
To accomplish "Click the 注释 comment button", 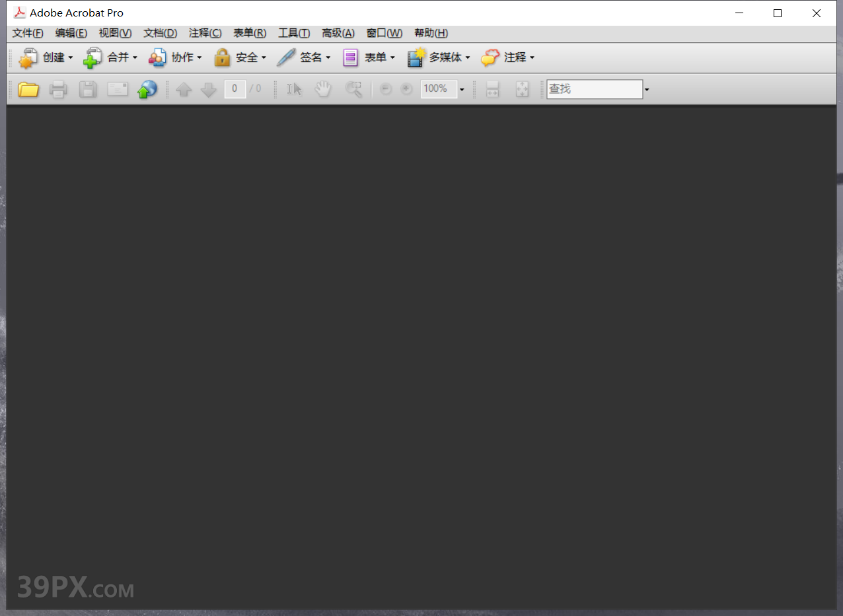I will coord(507,57).
